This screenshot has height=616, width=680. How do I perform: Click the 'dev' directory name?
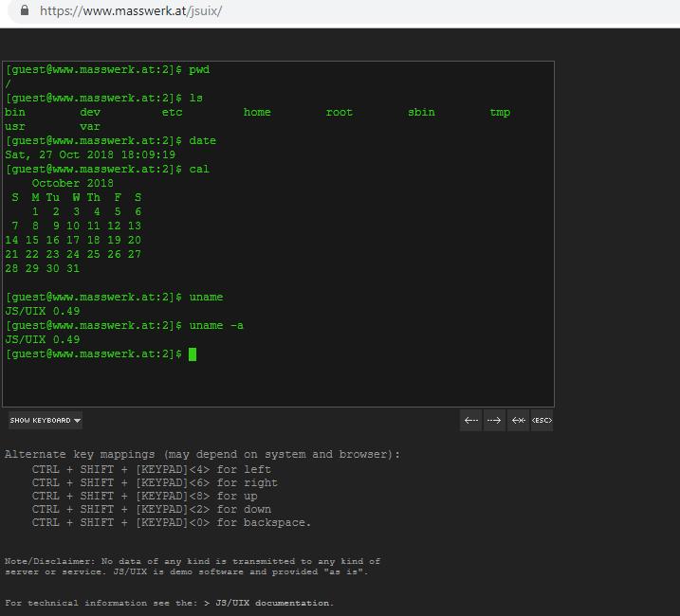point(90,112)
